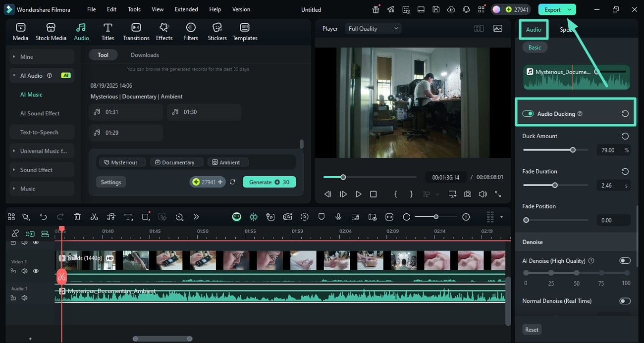Viewport: 644px width, 343px height.
Task: Click the microphone voiceover icon
Action: tap(338, 217)
